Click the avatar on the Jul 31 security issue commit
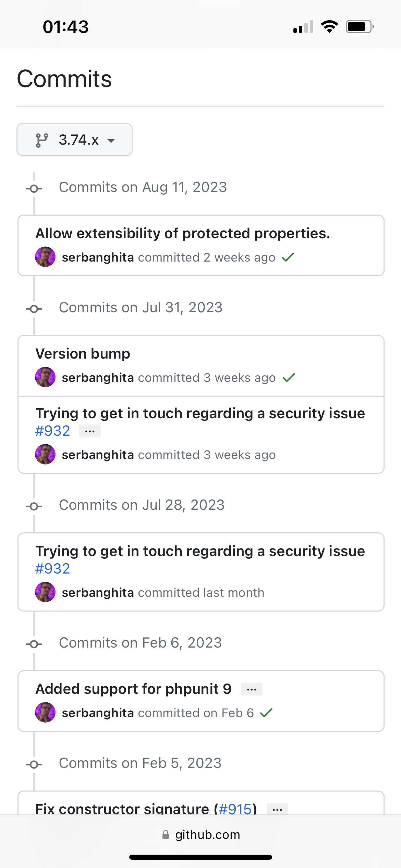 pos(45,455)
